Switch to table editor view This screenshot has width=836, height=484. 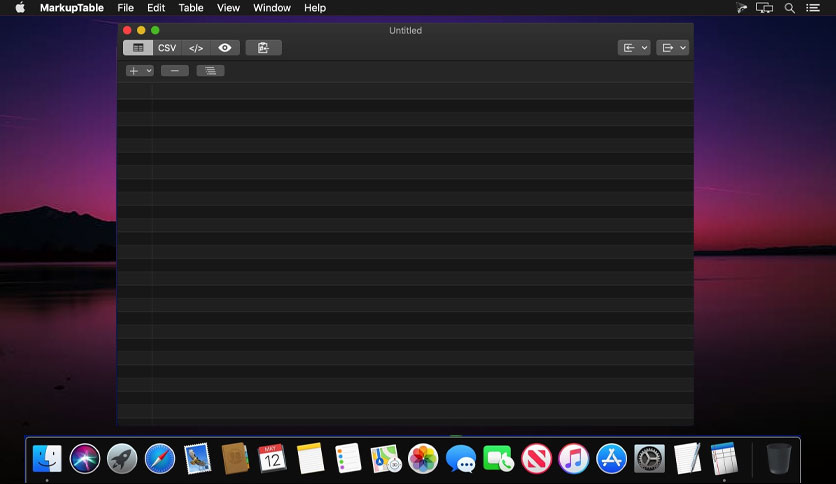[138, 48]
